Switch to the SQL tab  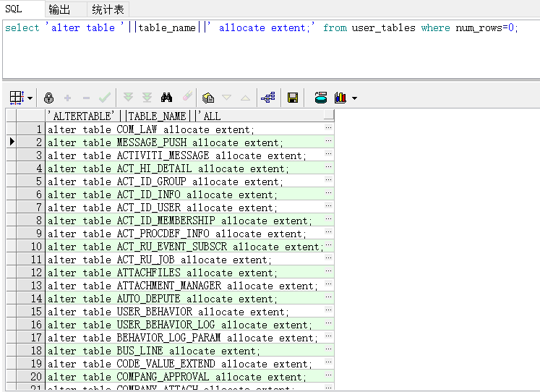tap(21, 9)
